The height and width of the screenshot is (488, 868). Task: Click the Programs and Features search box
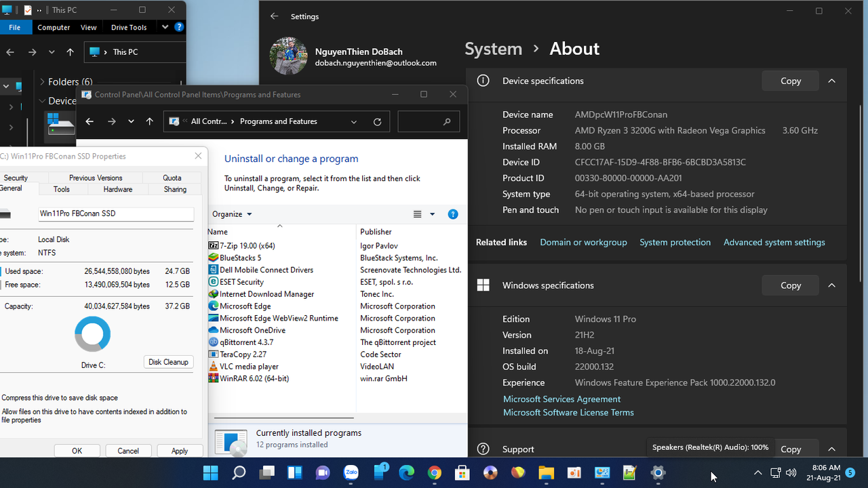pyautogui.click(x=429, y=122)
